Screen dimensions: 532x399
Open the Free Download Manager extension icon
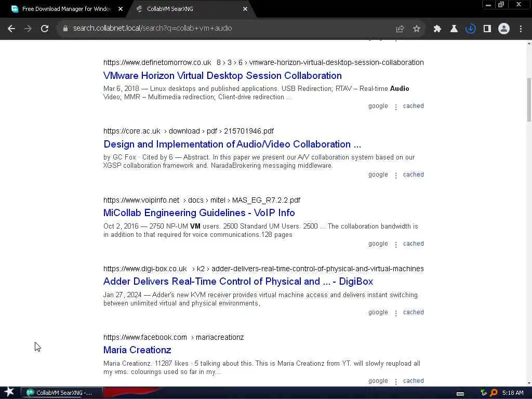470,29
